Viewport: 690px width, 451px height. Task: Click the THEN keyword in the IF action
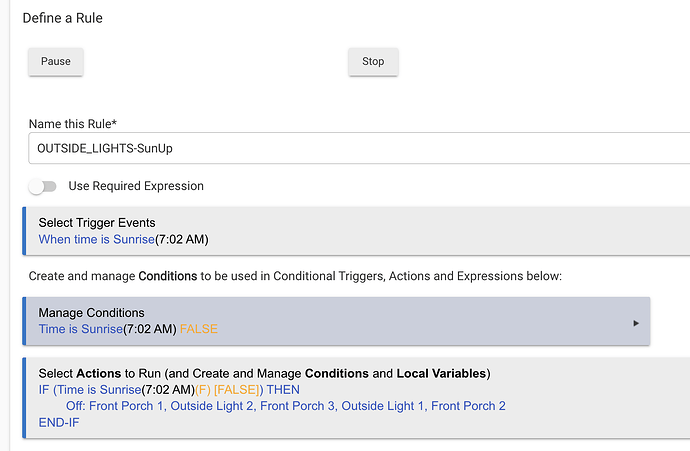pyautogui.click(x=283, y=390)
